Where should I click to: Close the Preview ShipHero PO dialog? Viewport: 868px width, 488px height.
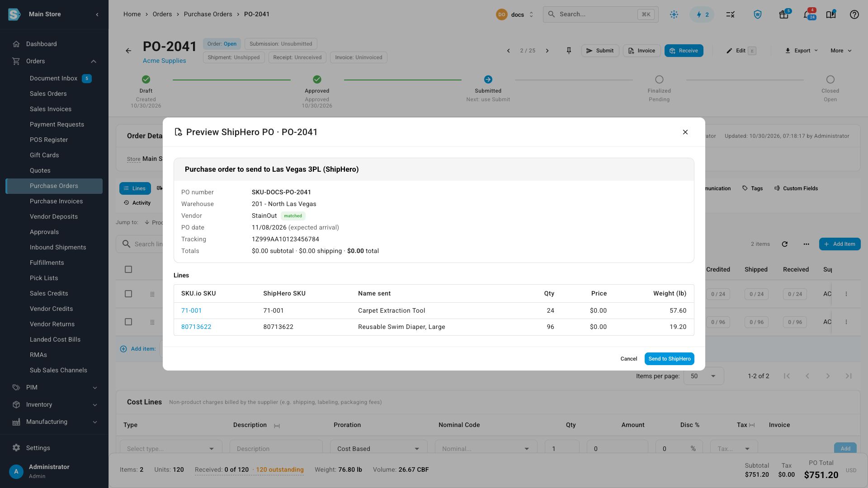pyautogui.click(x=685, y=132)
